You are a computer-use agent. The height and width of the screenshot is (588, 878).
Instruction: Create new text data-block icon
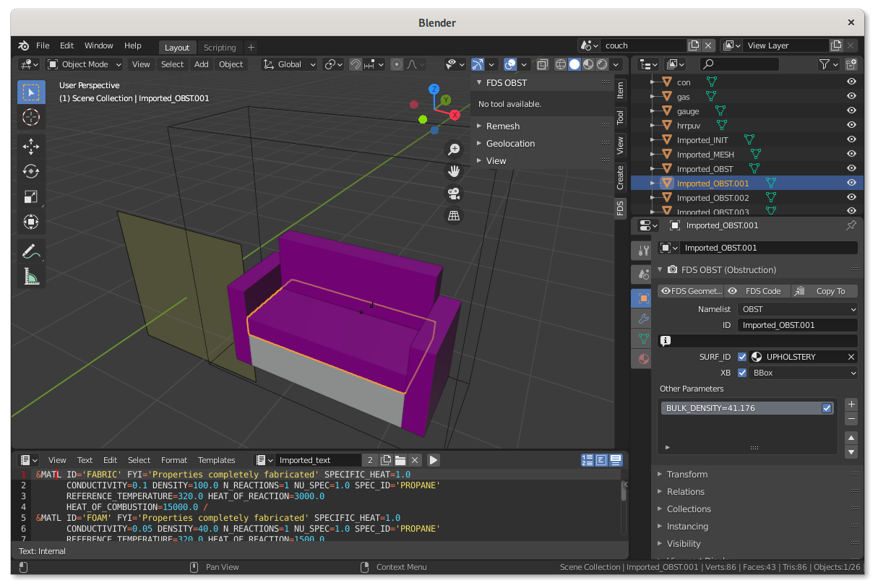point(386,460)
